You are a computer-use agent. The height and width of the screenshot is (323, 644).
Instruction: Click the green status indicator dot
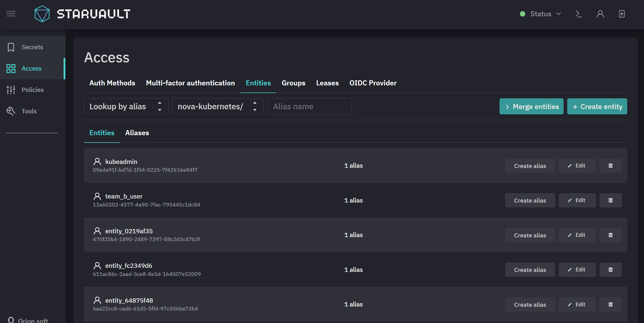click(x=523, y=14)
